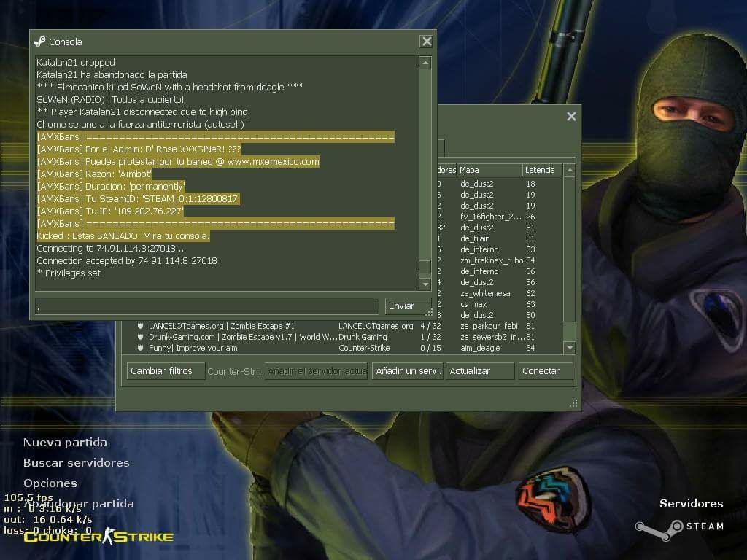Image resolution: width=747 pixels, height=560 pixels.
Task: Click the console output scroll down arrow
Action: (x=425, y=284)
